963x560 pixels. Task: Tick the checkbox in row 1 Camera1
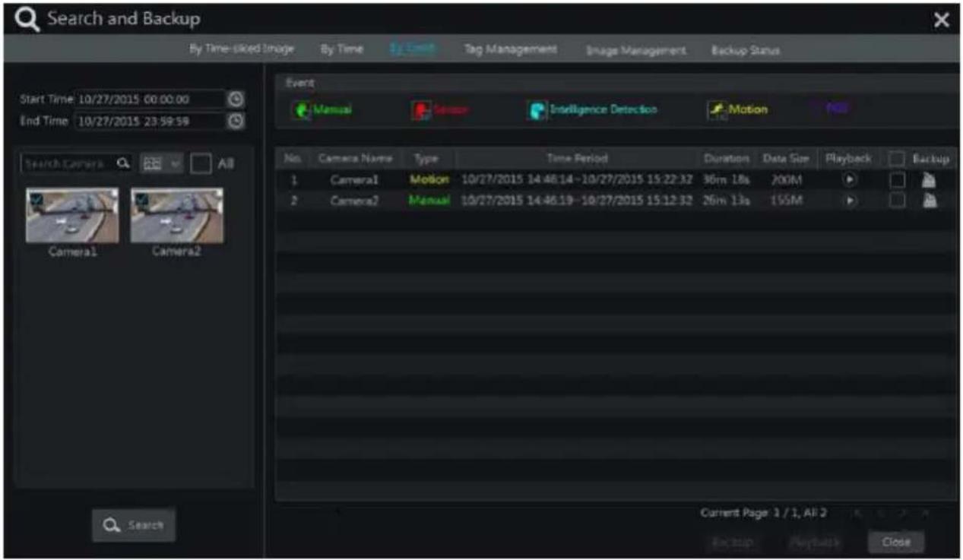pos(897,180)
